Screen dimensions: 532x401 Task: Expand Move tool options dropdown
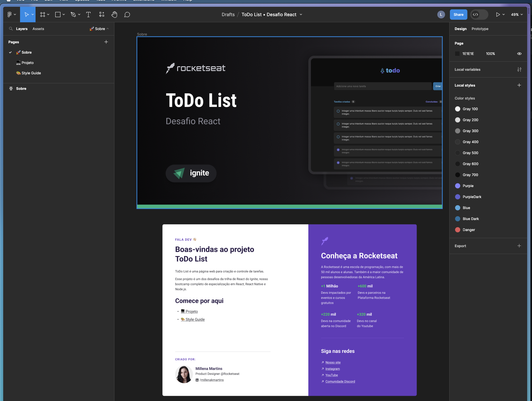[33, 15]
